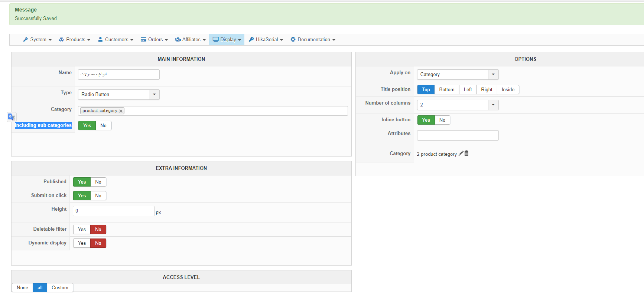This screenshot has height=306, width=644.
Task: Open the Affiliates menu
Action: click(x=190, y=39)
